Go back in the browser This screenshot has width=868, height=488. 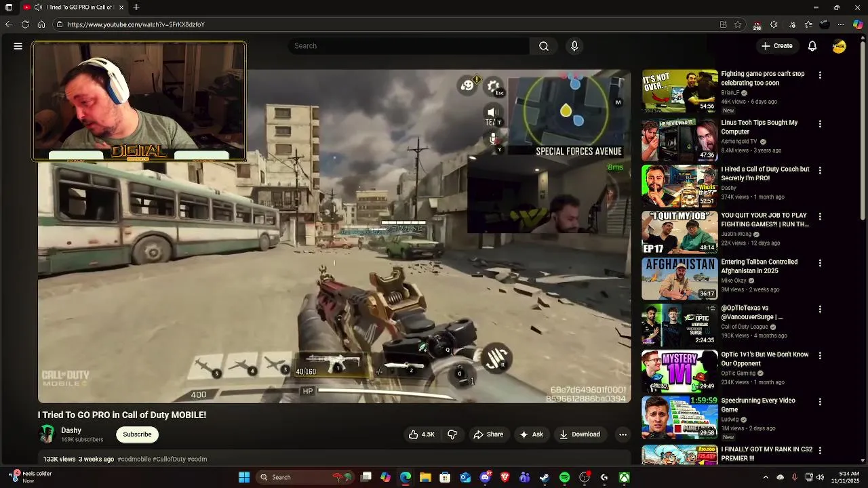click(x=9, y=24)
